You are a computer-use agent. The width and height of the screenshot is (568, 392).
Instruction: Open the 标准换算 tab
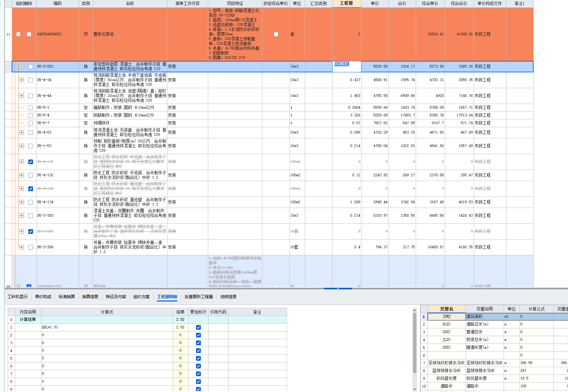click(x=67, y=297)
